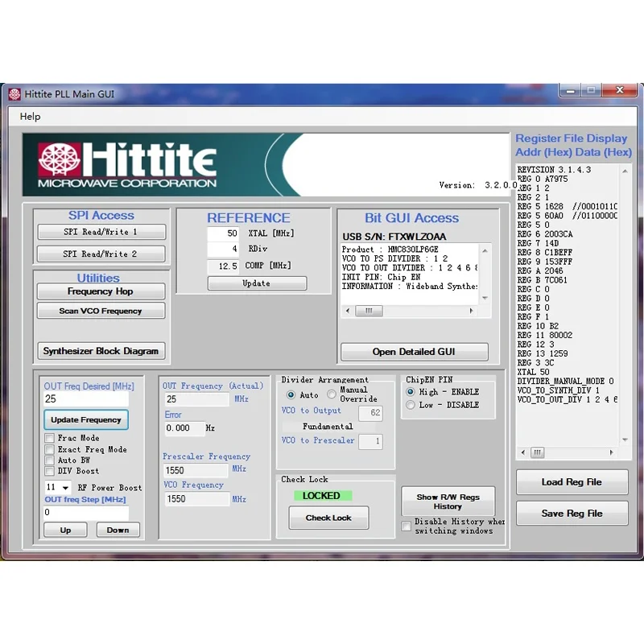Toggle DIV Boost checkbox
The width and height of the screenshot is (644, 644).
pos(49,471)
